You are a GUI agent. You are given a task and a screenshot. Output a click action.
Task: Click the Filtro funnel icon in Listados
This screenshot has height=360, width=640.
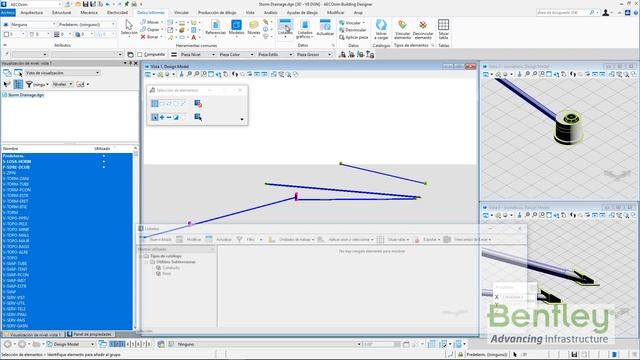point(240,239)
